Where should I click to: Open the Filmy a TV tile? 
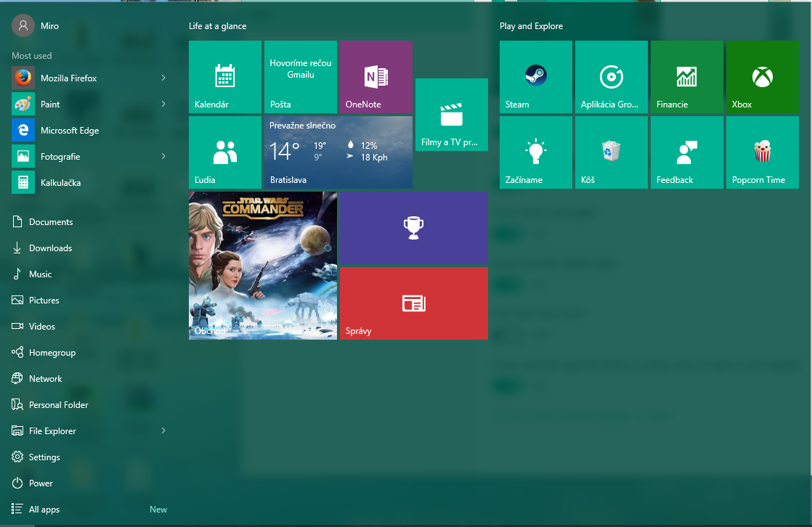click(452, 115)
